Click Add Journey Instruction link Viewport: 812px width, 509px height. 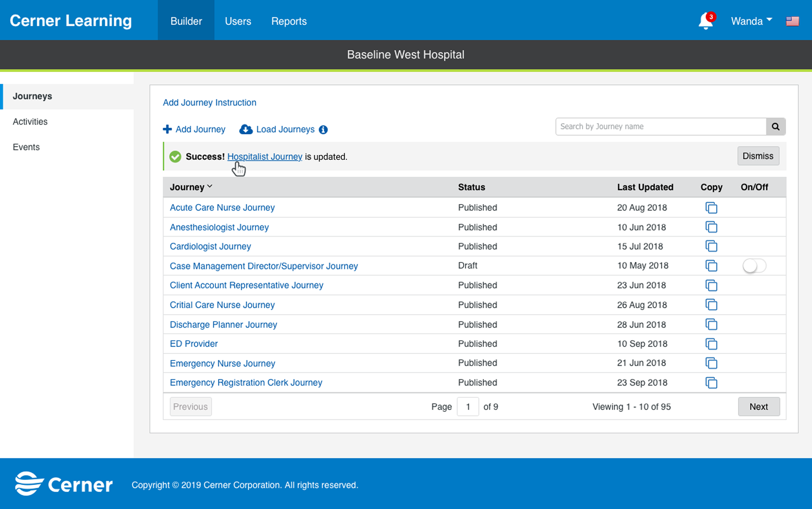coord(210,102)
